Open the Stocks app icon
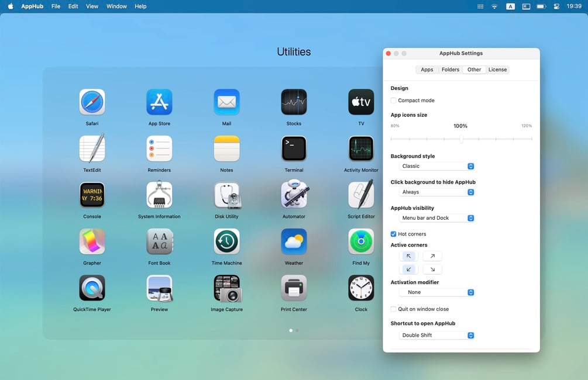 [294, 102]
